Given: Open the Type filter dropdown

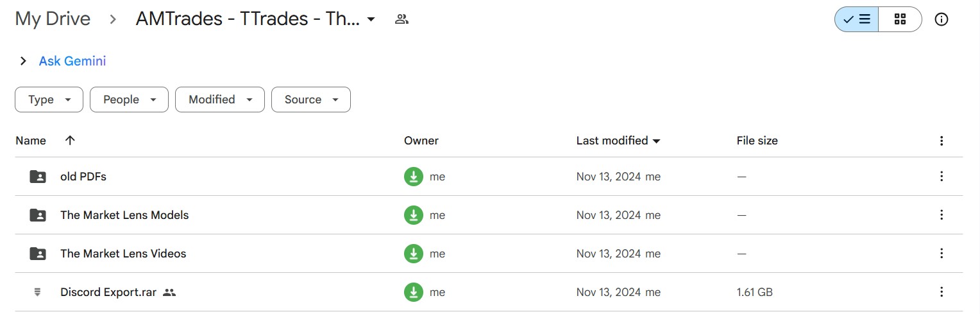Looking at the screenshot, I should [x=49, y=100].
